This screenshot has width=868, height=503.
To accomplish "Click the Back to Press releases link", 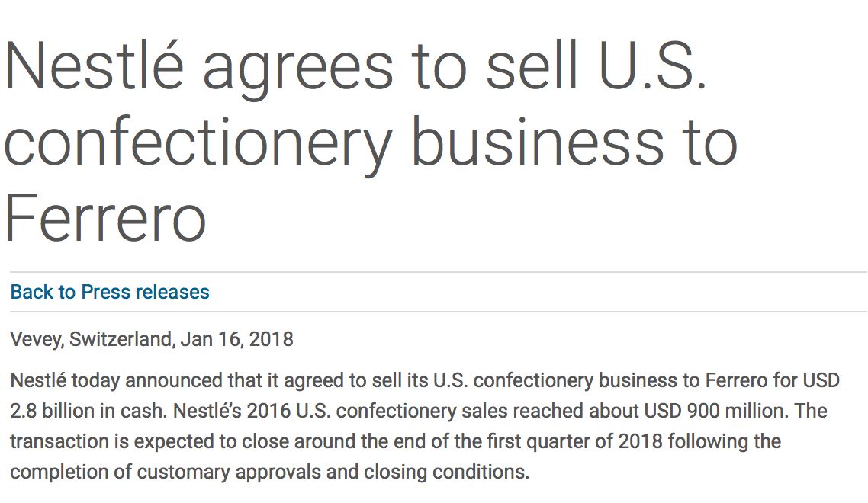I will pos(110,292).
